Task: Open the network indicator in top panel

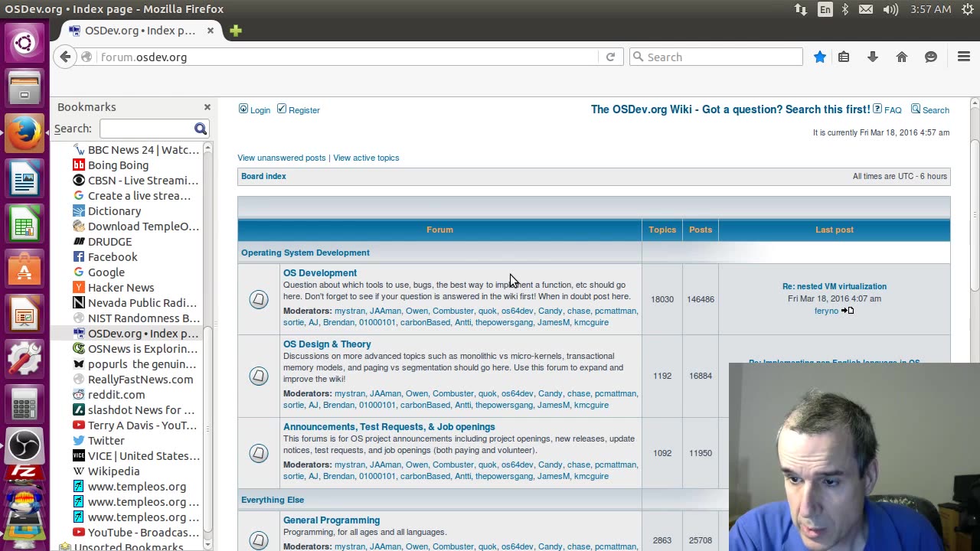Action: (801, 9)
